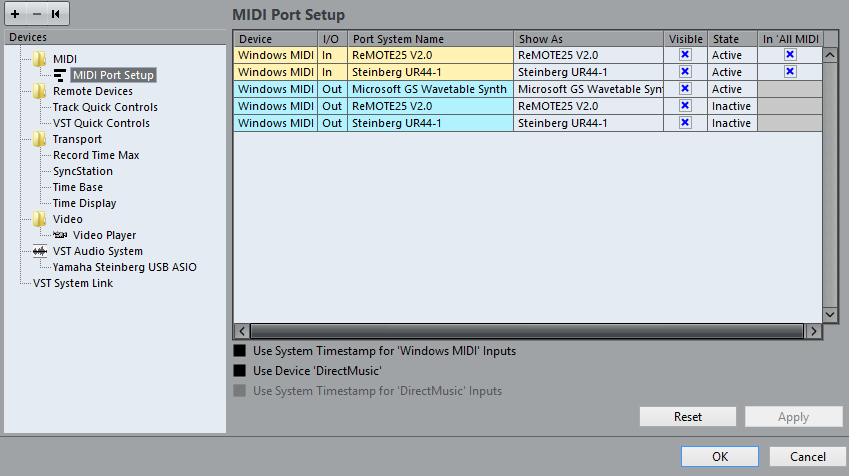The image size is (849, 476).
Task: Open Yamaha Steinberg USB ASIO settings
Action: point(125,267)
